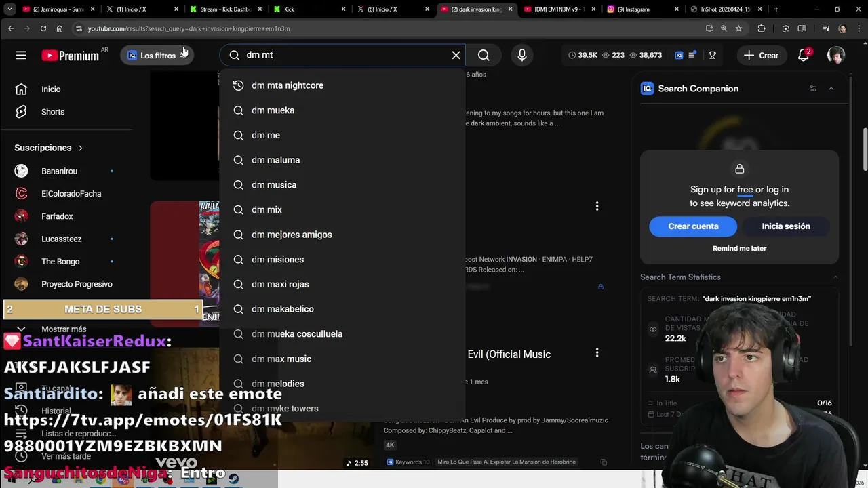Select the 'dm misiones' suggestion
Screen dimensions: 868x488
click(342, 260)
